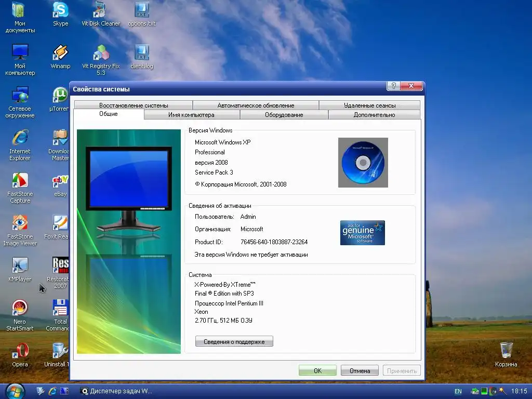532x399 pixels.
Task: Click the Product ID number 76456-640-1803887-23264
Action: (274, 242)
